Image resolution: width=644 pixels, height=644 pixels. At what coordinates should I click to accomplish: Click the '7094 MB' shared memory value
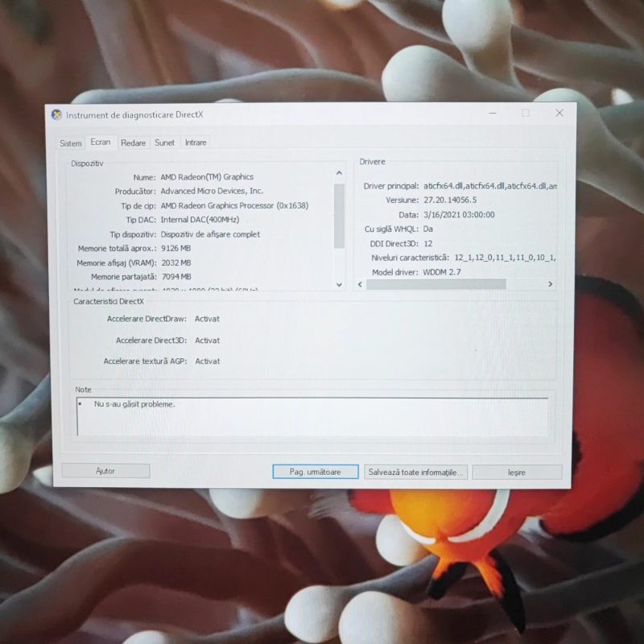click(176, 276)
